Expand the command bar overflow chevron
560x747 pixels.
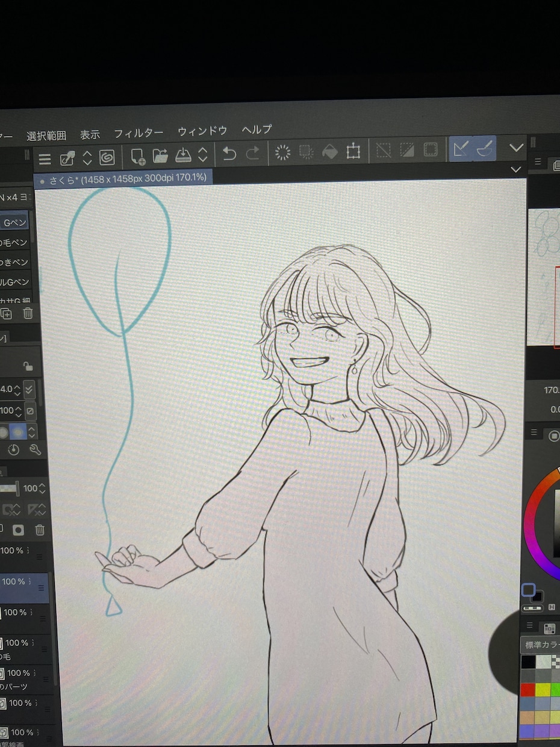coord(516,147)
